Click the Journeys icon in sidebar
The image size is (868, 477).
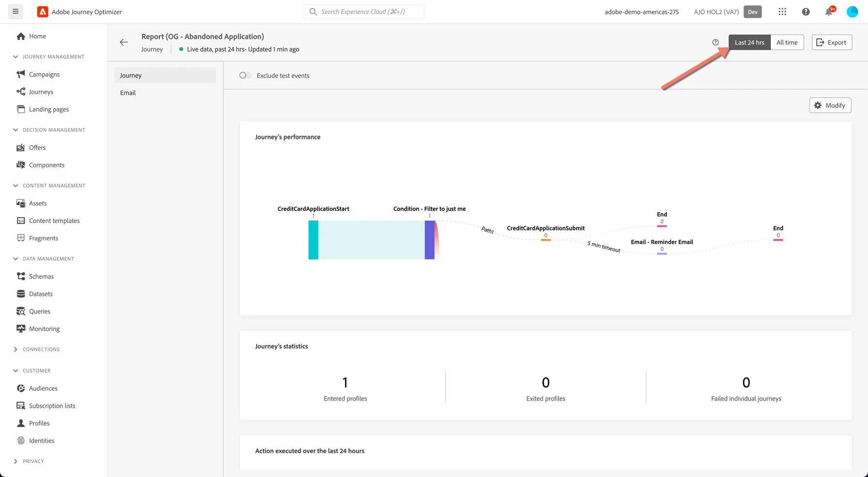21,92
